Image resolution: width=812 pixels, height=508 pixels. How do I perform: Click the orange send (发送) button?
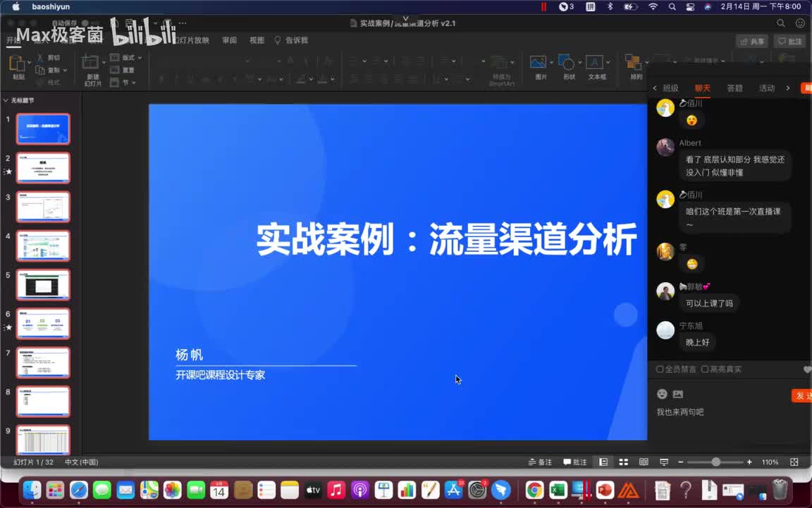pos(801,396)
